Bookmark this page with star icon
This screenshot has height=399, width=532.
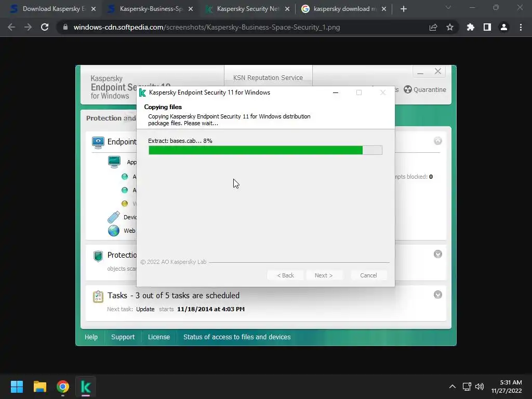[450, 27]
